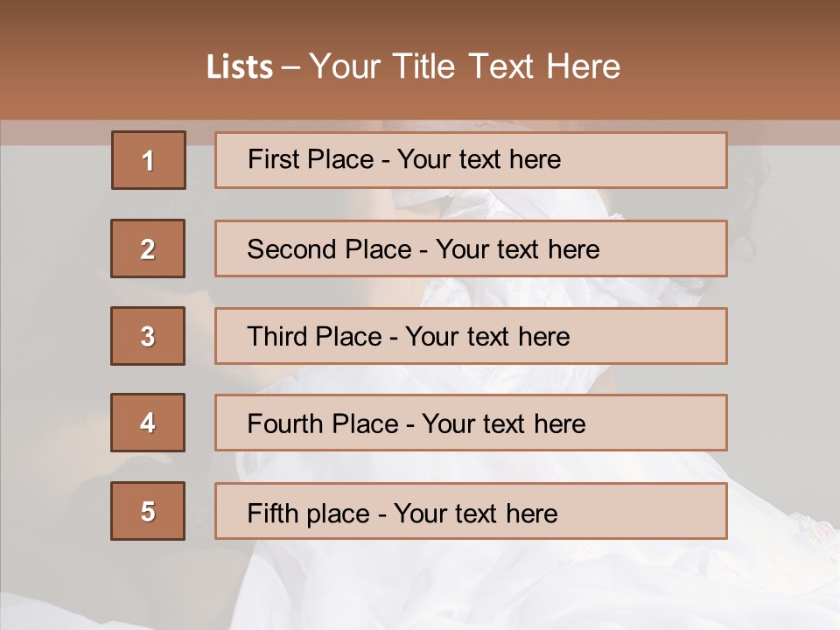Pick the number 4 brown box
This screenshot has width=840, height=630.
pos(148,423)
